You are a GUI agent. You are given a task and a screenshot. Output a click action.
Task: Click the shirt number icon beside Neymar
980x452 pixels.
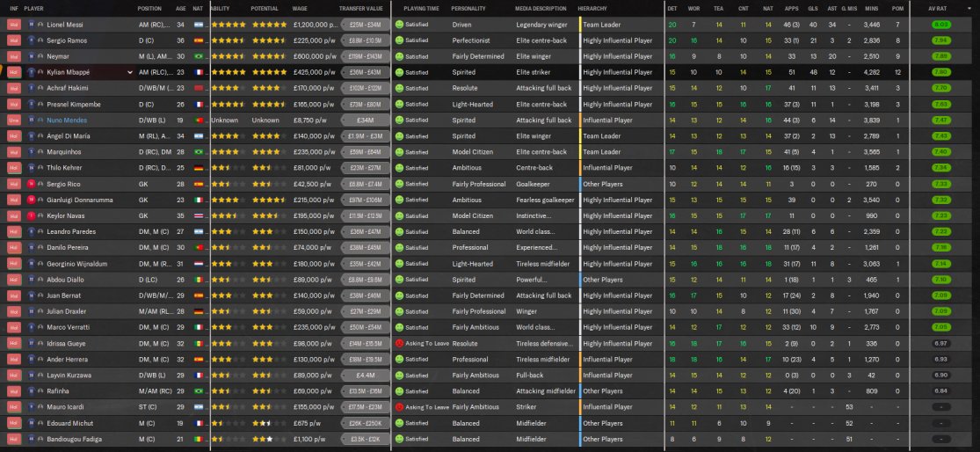(x=32, y=56)
